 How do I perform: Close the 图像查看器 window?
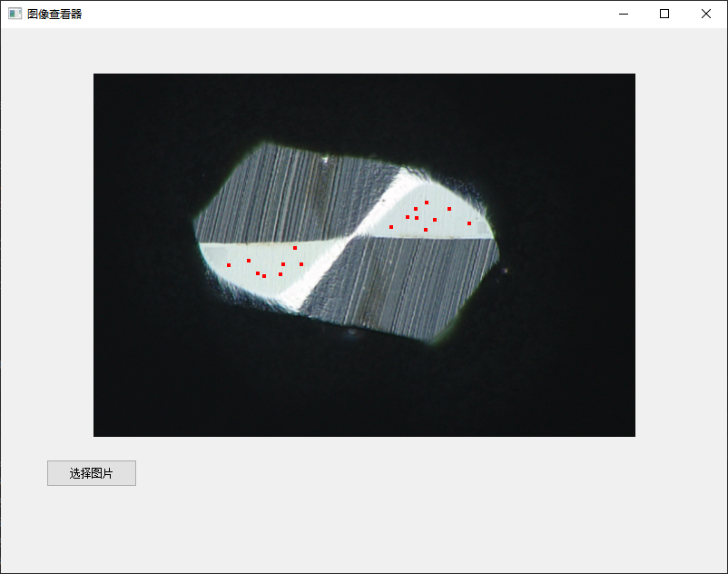705,14
